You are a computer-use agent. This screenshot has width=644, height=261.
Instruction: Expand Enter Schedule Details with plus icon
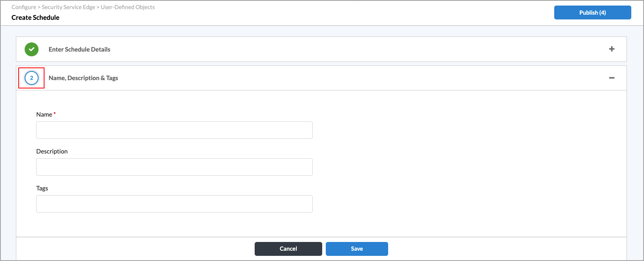[611, 49]
